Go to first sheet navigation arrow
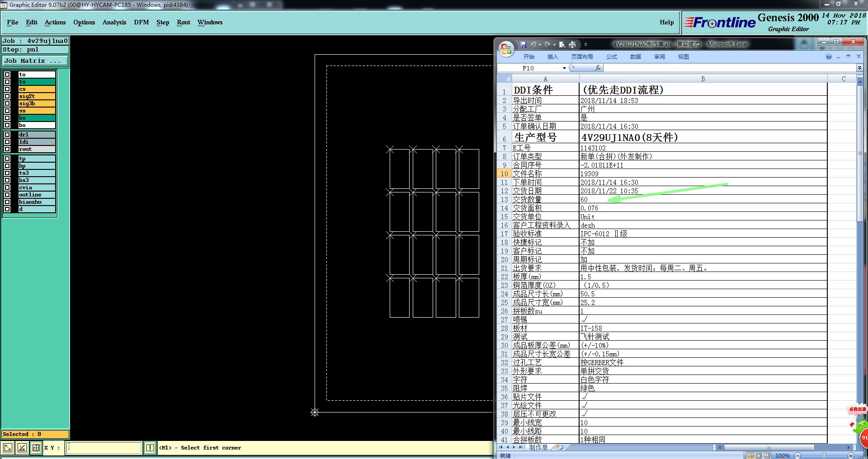 tap(501, 447)
